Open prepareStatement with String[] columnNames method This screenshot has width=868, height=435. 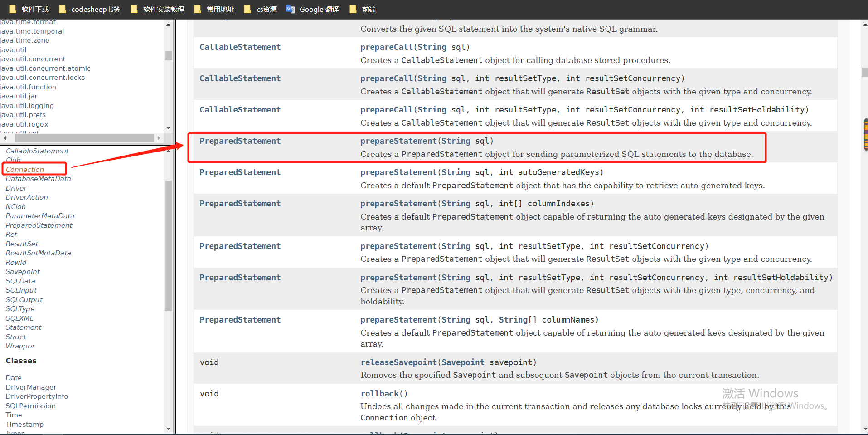398,320
